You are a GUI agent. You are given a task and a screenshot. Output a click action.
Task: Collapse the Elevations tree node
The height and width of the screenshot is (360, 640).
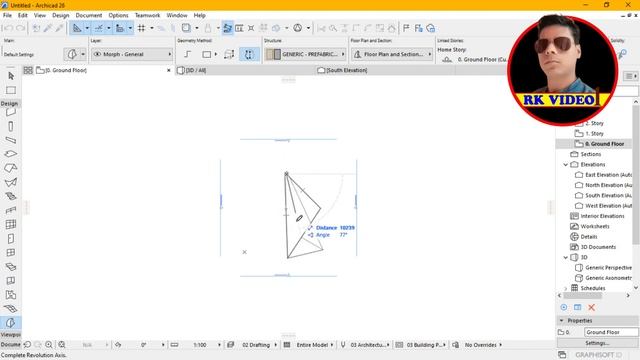pos(566,164)
